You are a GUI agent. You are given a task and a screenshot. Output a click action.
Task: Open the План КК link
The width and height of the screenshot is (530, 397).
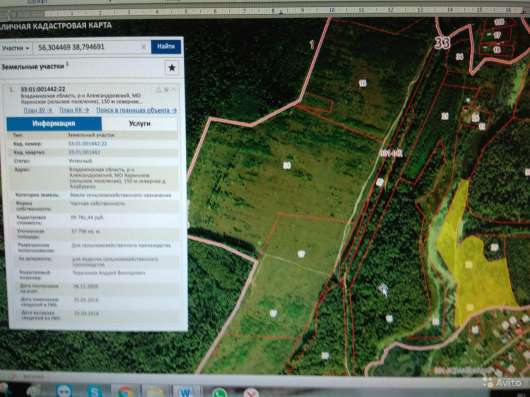click(74, 110)
